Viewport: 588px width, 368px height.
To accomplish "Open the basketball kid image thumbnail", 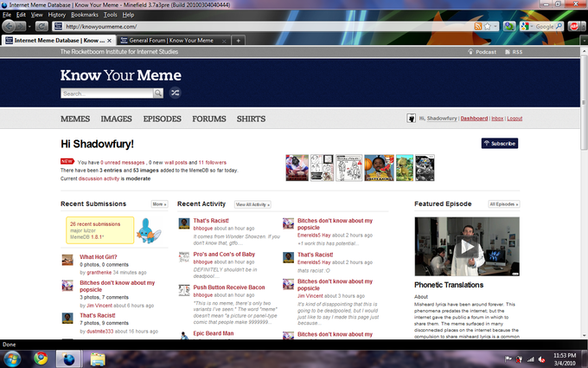I will coord(379,168).
